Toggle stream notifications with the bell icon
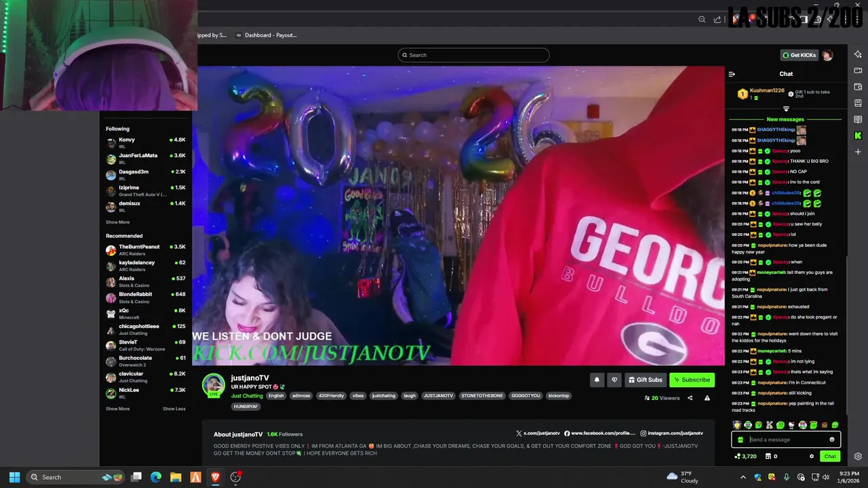Screen dimensions: 868x488 pyautogui.click(x=597, y=380)
